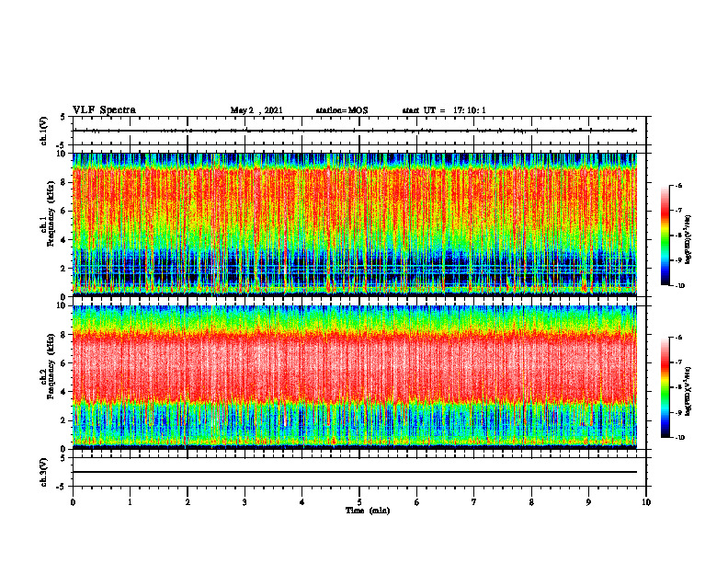The width and height of the screenshot is (728, 563).
Task: Select the ch.2 colorbar log(PSD) label
Action: [x=688, y=392]
